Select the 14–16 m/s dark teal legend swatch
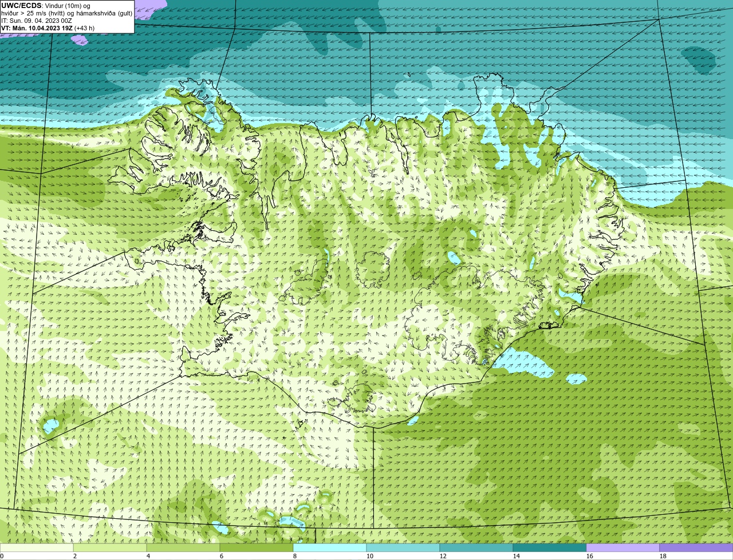The height and width of the screenshot is (560, 733). coord(550,548)
